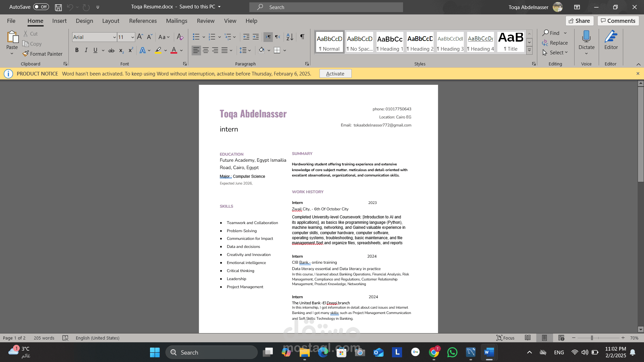
Task: Expand Numbering list dropdown arrow
Action: 219,37
